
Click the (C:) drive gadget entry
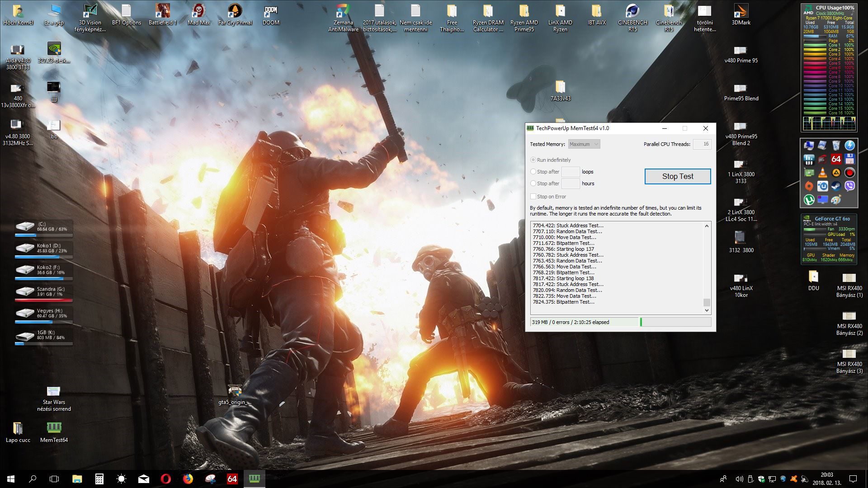(x=44, y=228)
